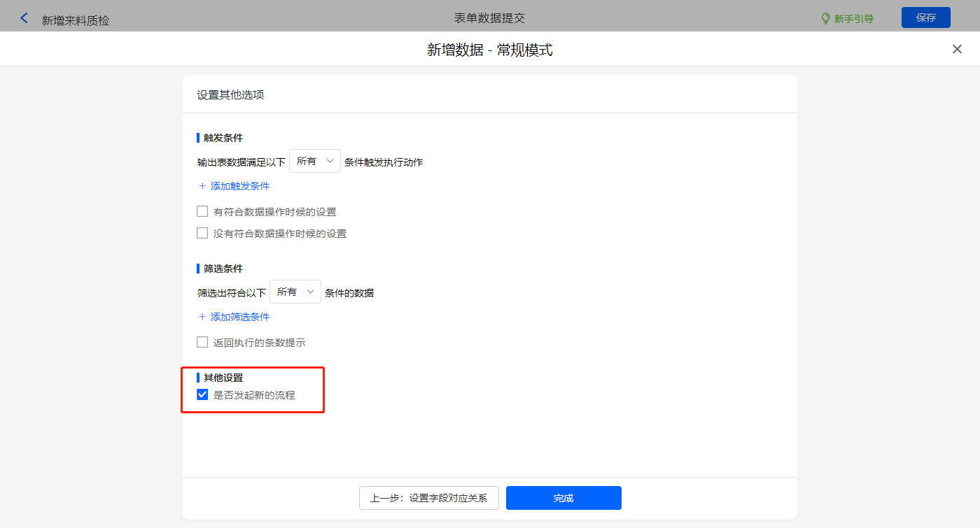Click the back arrow icon at top-left
Viewport: 980px width, 528px height.
[24, 18]
